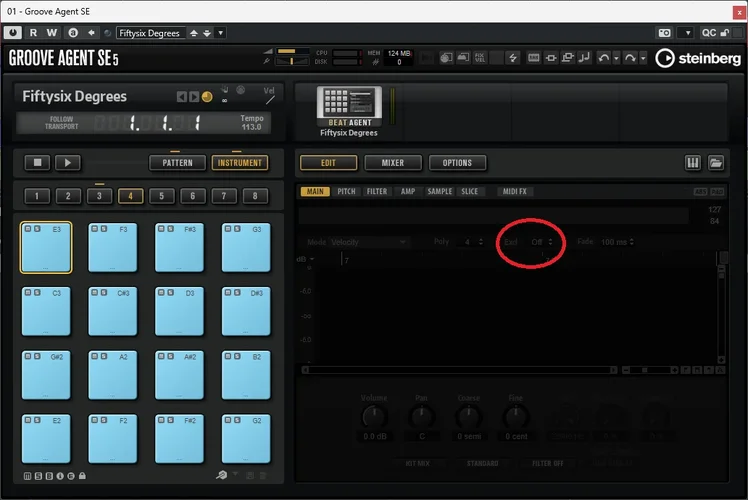748x500 pixels.
Task: Switch to the MIDI FX tab
Action: point(515,191)
